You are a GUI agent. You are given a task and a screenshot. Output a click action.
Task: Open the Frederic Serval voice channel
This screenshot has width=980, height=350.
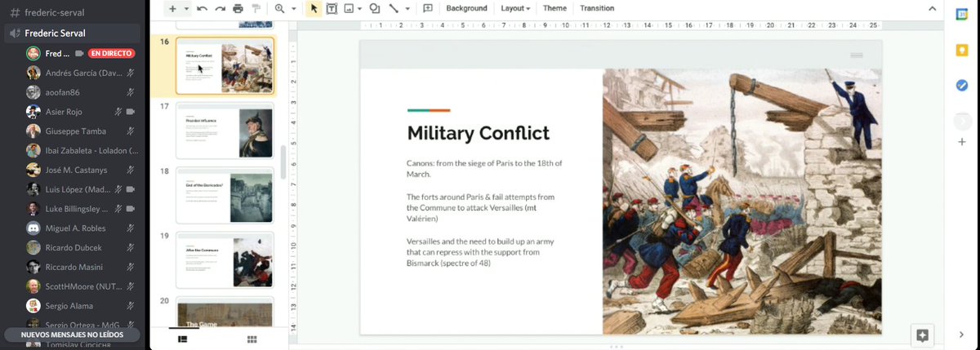tap(72, 33)
